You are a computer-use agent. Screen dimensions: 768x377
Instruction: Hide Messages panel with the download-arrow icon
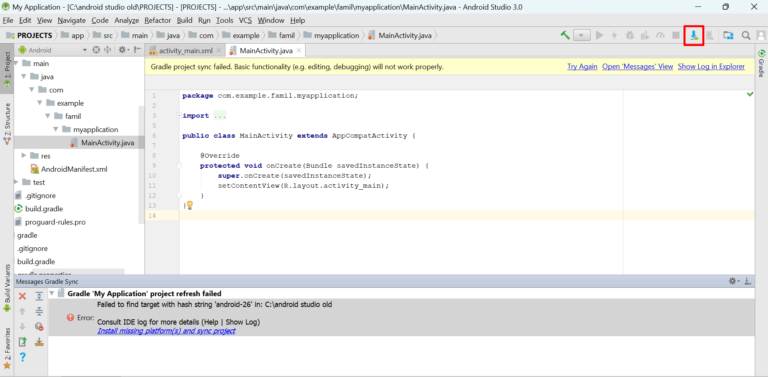click(x=747, y=282)
